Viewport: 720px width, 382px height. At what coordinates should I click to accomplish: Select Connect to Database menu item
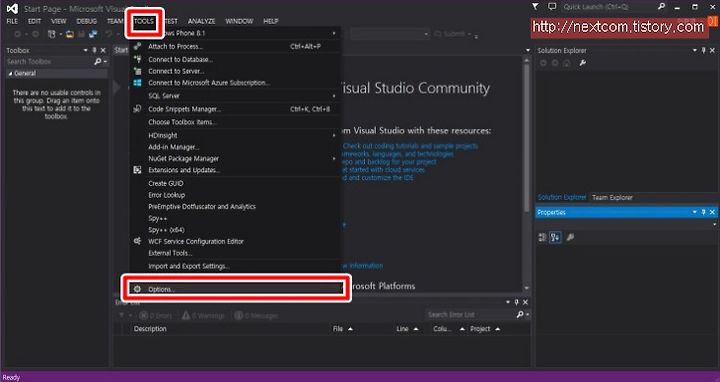[x=236, y=60]
